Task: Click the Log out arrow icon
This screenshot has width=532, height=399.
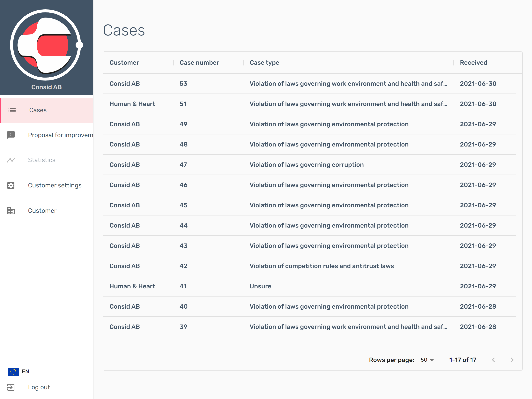Action: coord(11,387)
